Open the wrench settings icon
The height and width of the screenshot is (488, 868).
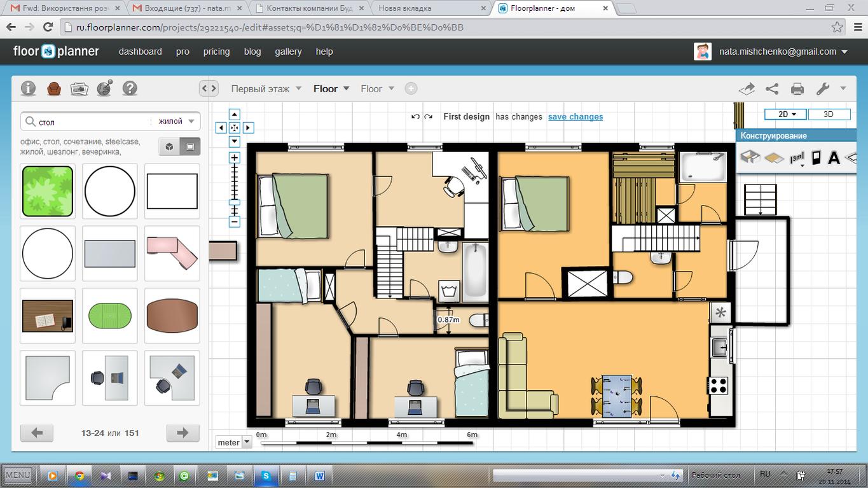pyautogui.click(x=823, y=89)
